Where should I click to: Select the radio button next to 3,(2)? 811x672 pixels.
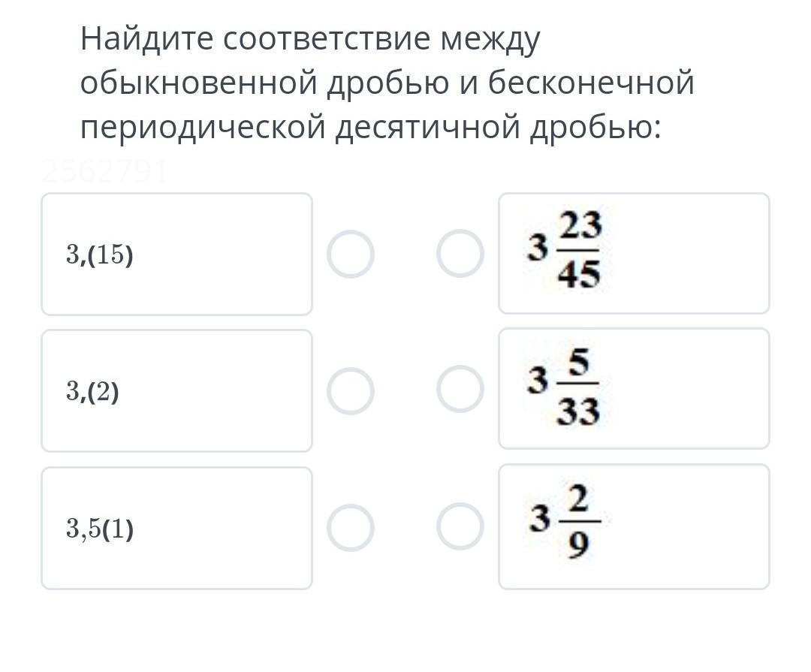(351, 391)
